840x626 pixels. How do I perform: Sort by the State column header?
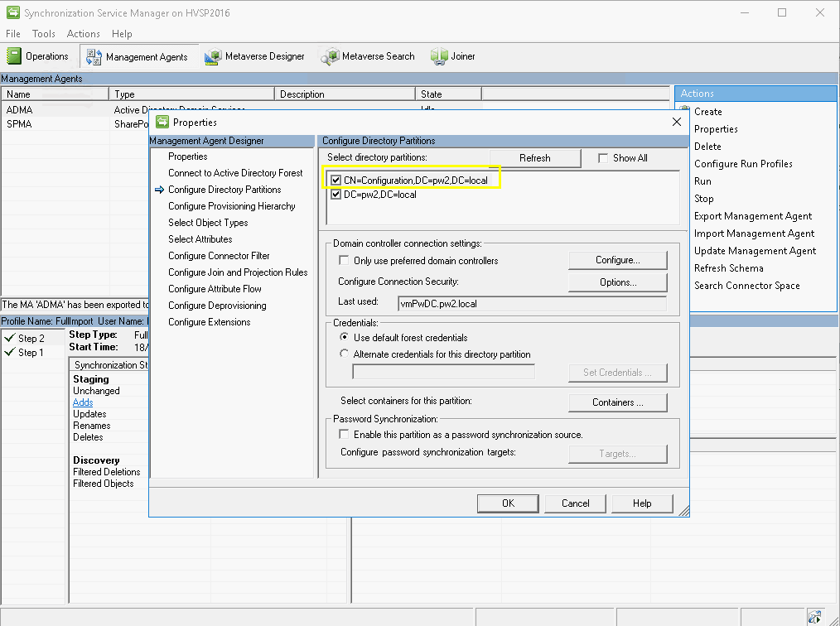click(448, 94)
